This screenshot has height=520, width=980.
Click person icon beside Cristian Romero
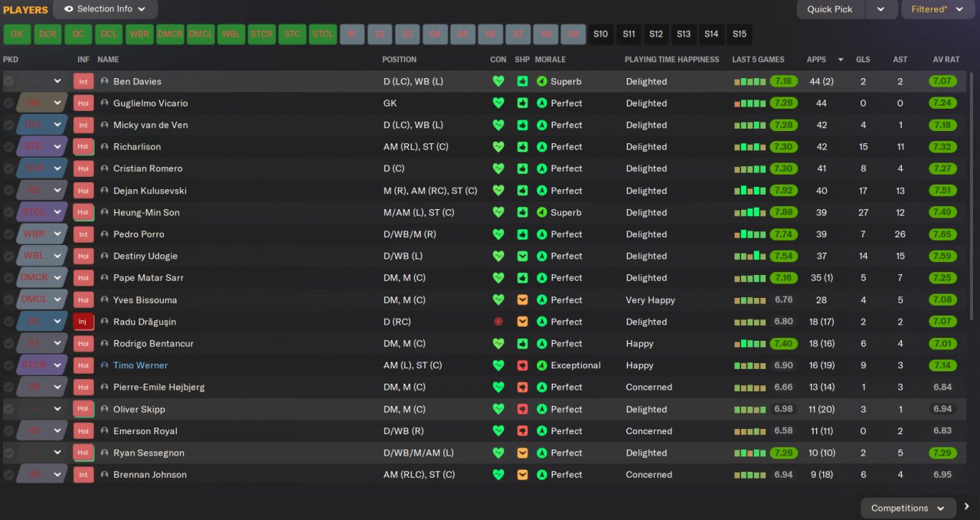point(104,168)
